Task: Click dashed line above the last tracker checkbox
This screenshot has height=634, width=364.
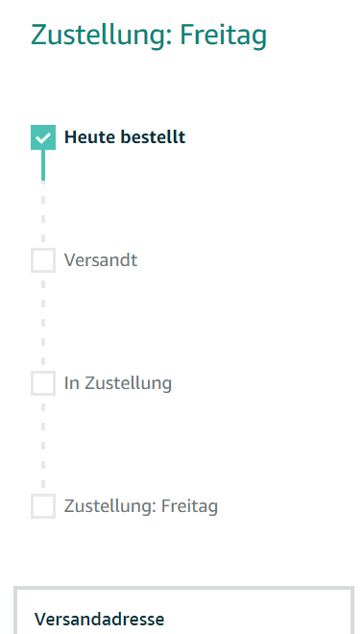Action: (43, 445)
